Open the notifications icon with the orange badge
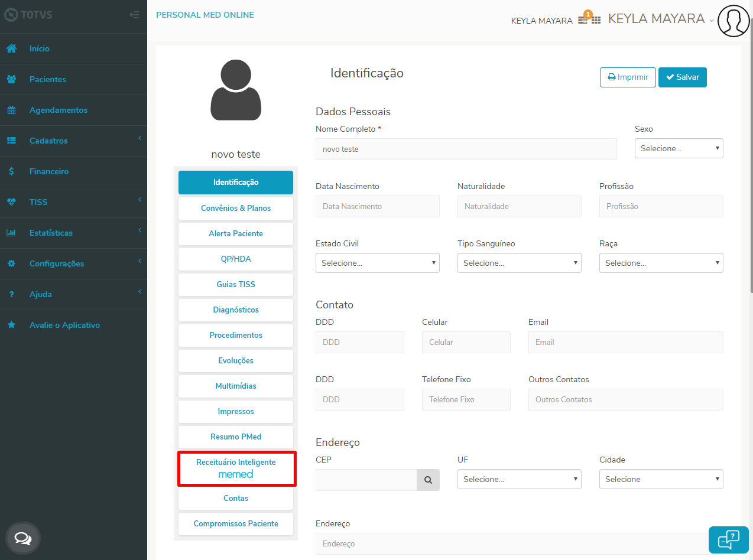Viewport: 753px width, 560px height. pos(584,18)
